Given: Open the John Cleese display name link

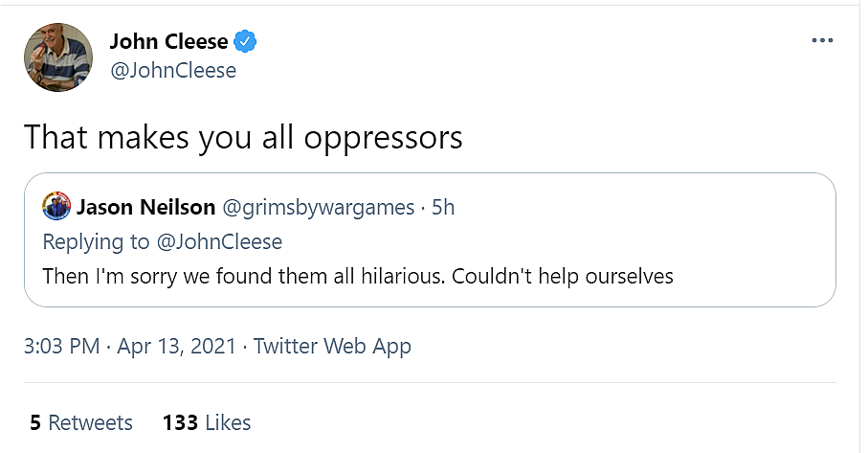Looking at the screenshot, I should [168, 41].
